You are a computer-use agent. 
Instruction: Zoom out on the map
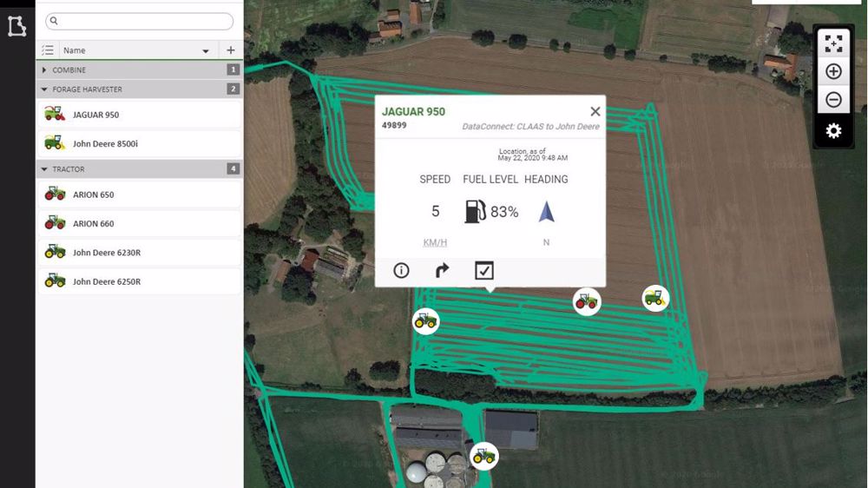[833, 100]
